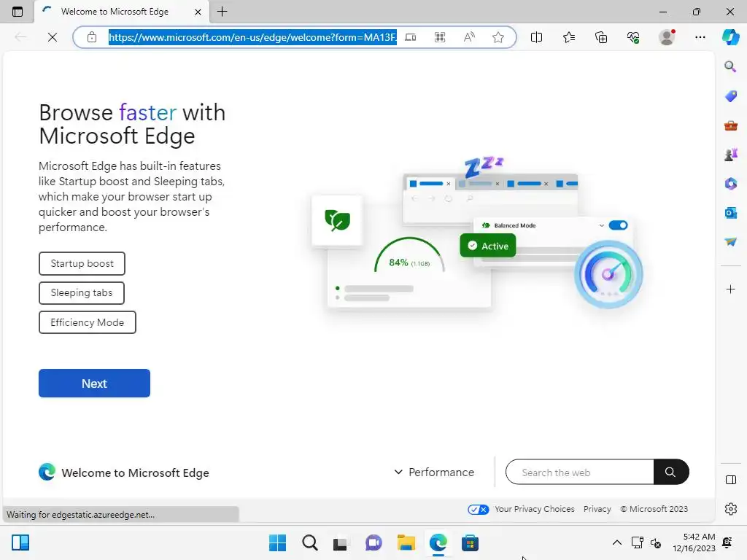The height and width of the screenshot is (560, 747).
Task: Launch Copilot from the sidebar top
Action: (x=731, y=37)
